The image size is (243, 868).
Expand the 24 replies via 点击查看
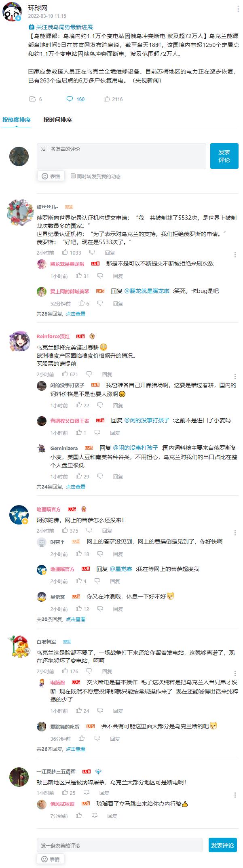76,487
